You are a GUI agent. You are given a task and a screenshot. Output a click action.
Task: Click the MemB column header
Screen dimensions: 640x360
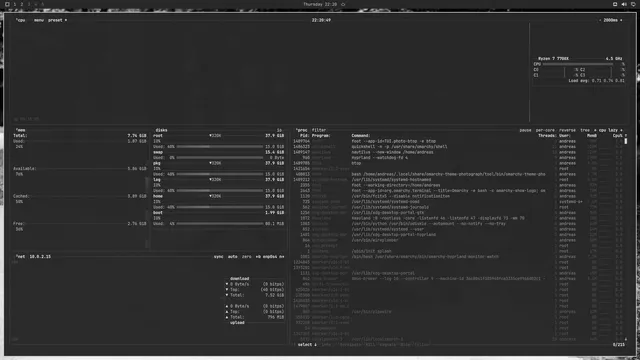(x=592, y=136)
